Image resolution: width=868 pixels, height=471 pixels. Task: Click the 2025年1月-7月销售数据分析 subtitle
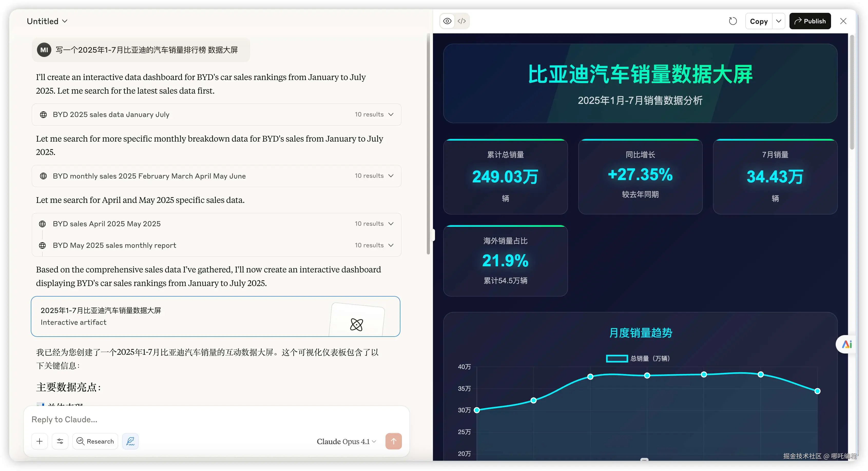pos(640,100)
